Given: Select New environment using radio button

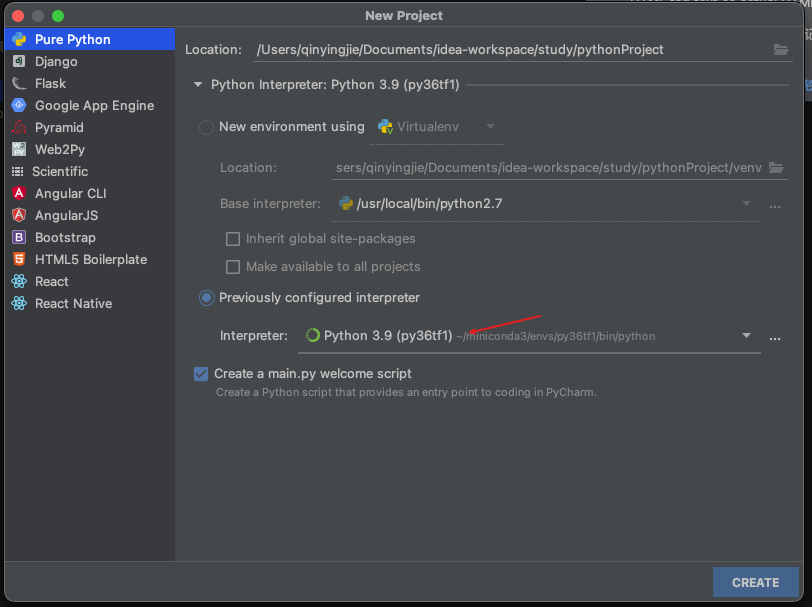Looking at the screenshot, I should (x=206, y=127).
